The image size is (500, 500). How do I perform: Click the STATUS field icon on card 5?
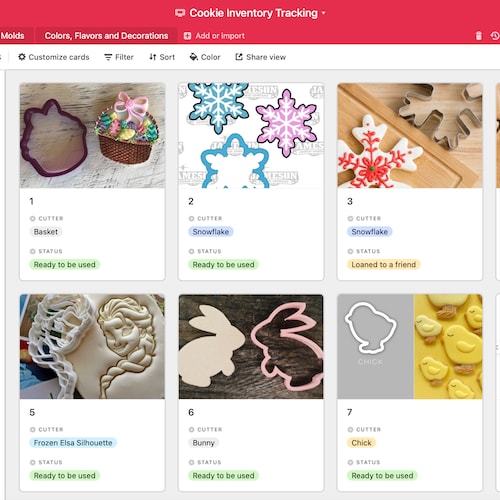pyautogui.click(x=33, y=462)
